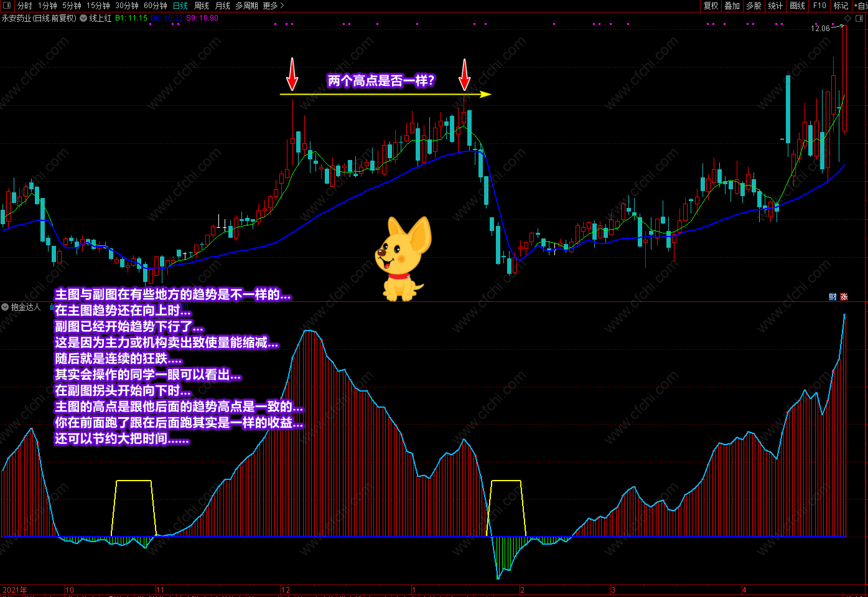Open F10 company info

point(819,6)
